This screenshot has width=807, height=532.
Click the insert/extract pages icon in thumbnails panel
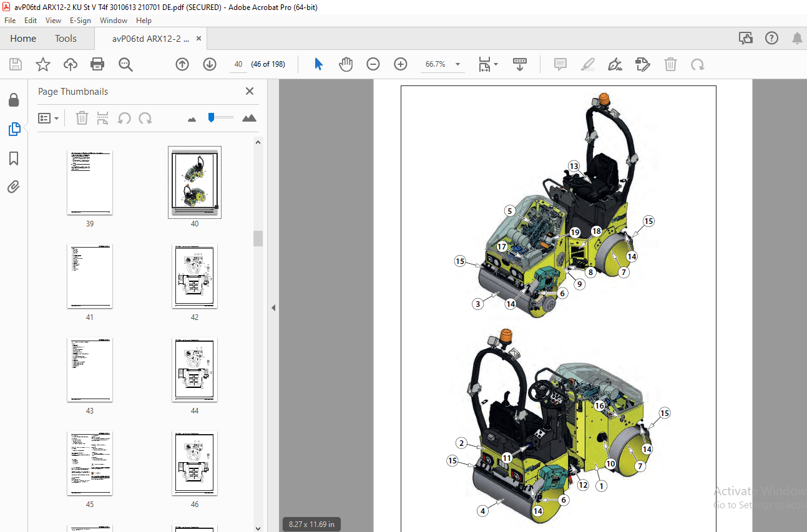[103, 118]
